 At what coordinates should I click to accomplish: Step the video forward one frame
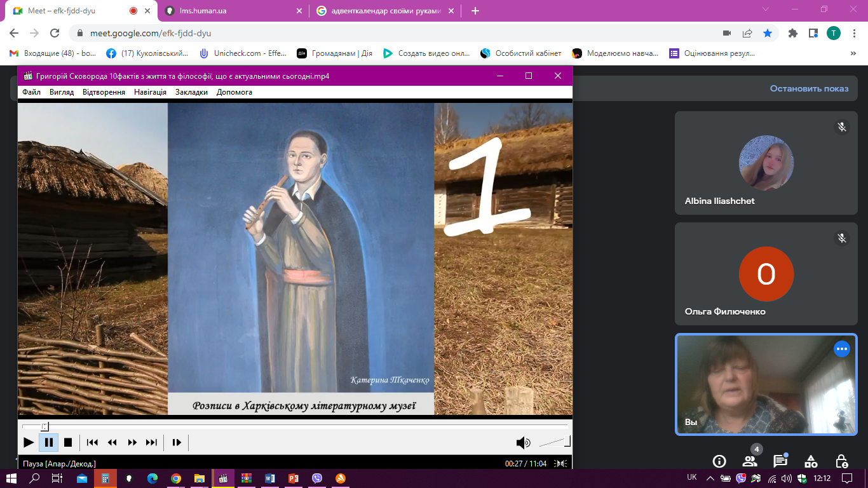pyautogui.click(x=177, y=442)
